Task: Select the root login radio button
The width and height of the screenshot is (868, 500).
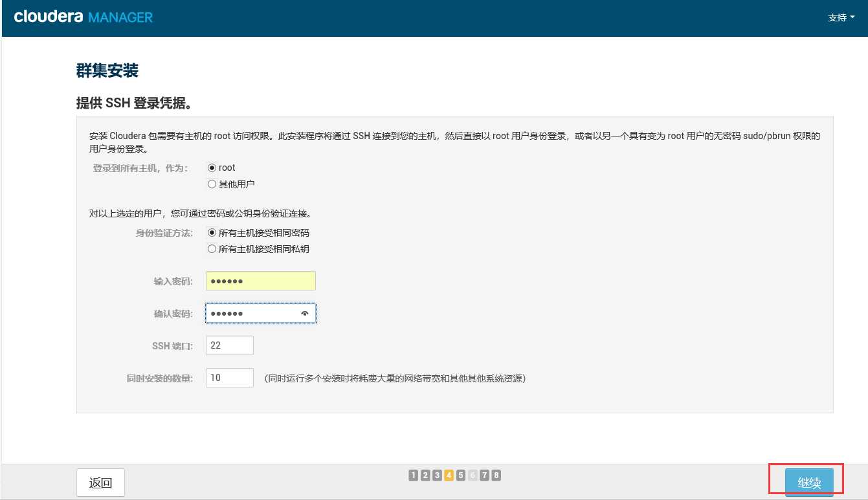Action: [x=212, y=168]
